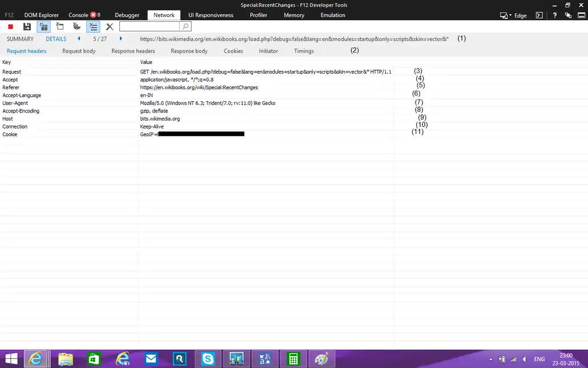Click the network search input field

point(149,26)
